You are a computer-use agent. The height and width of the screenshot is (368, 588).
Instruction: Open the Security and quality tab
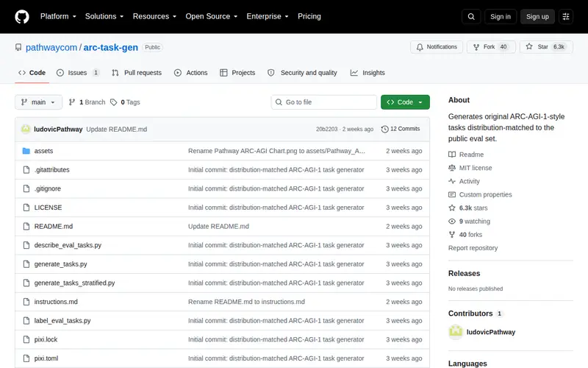302,73
